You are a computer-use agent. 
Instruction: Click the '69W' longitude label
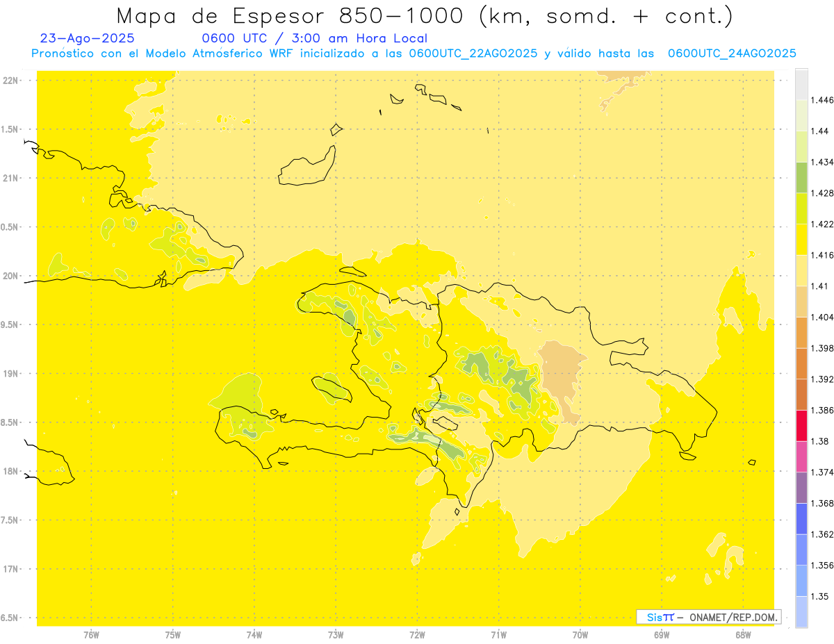click(662, 635)
